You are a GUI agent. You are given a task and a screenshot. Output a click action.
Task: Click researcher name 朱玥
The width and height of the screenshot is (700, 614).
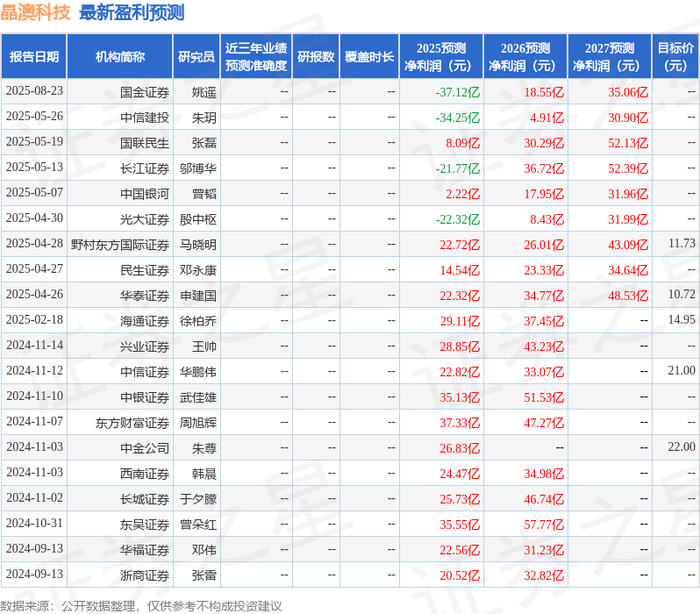(204, 118)
